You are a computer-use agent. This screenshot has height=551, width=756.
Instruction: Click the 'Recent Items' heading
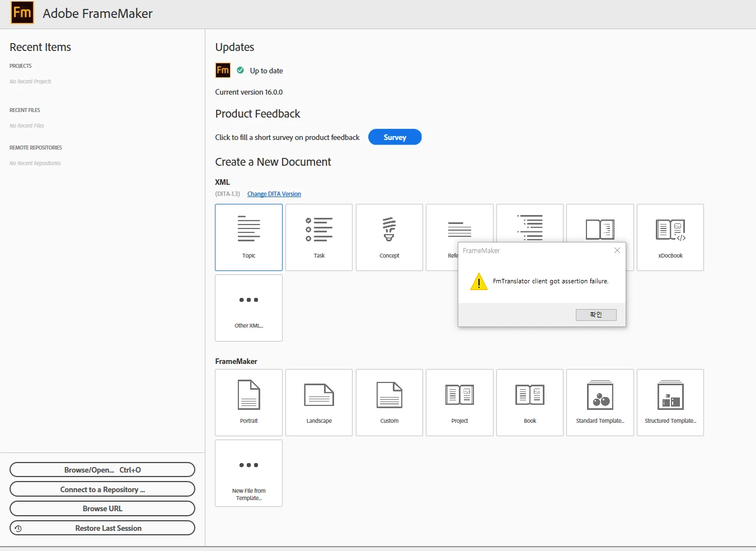click(40, 47)
